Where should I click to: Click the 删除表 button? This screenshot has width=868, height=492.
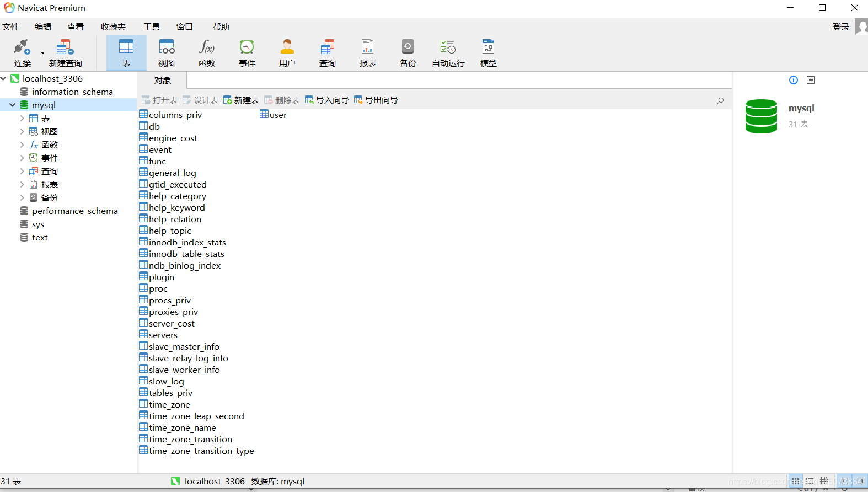click(282, 100)
